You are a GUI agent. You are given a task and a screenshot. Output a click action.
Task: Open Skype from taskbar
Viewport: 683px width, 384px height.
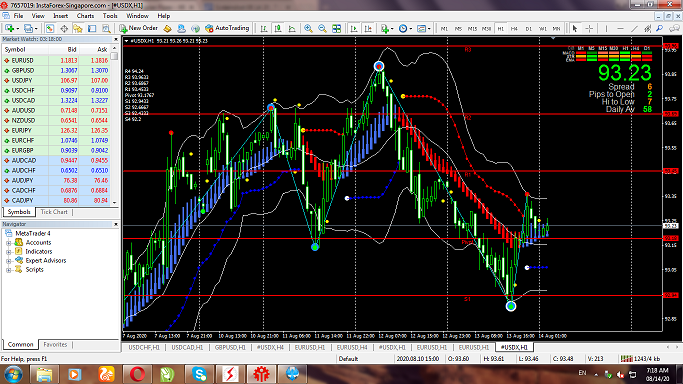tap(199, 374)
